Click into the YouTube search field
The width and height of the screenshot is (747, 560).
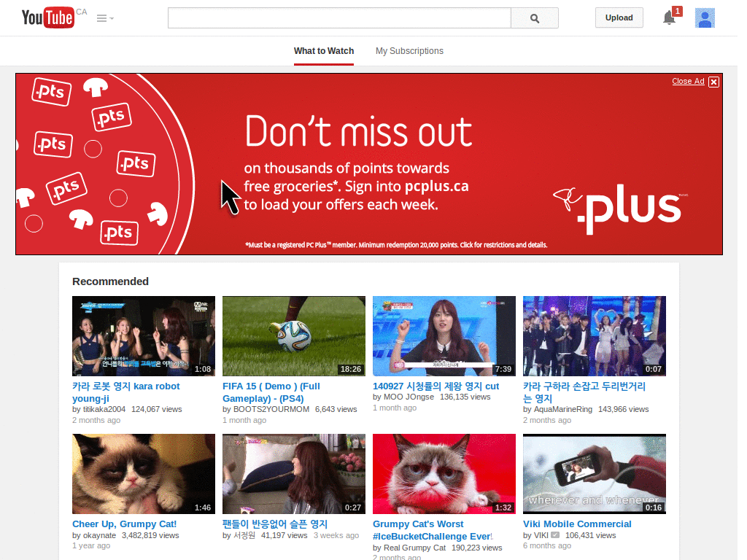pyautogui.click(x=339, y=18)
